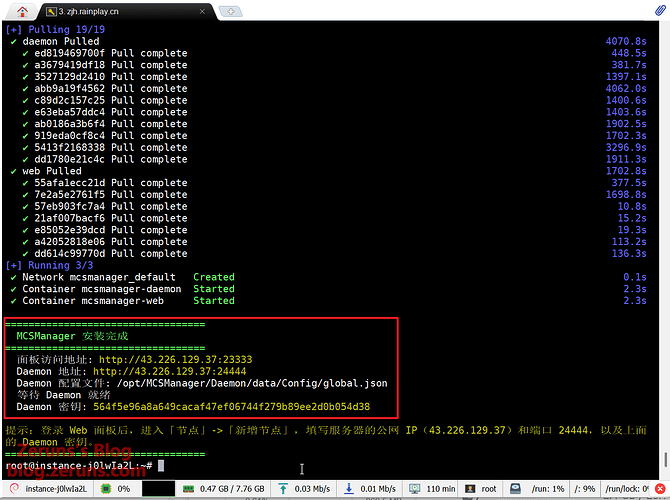Open the home tab icon
The width and height of the screenshot is (670, 500).
[x=23, y=12]
